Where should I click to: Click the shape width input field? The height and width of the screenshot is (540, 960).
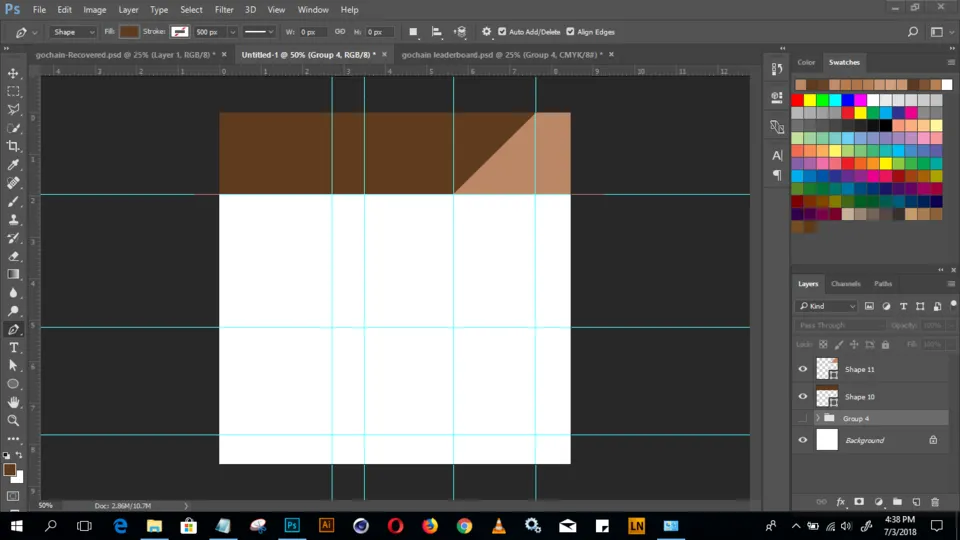(313, 32)
